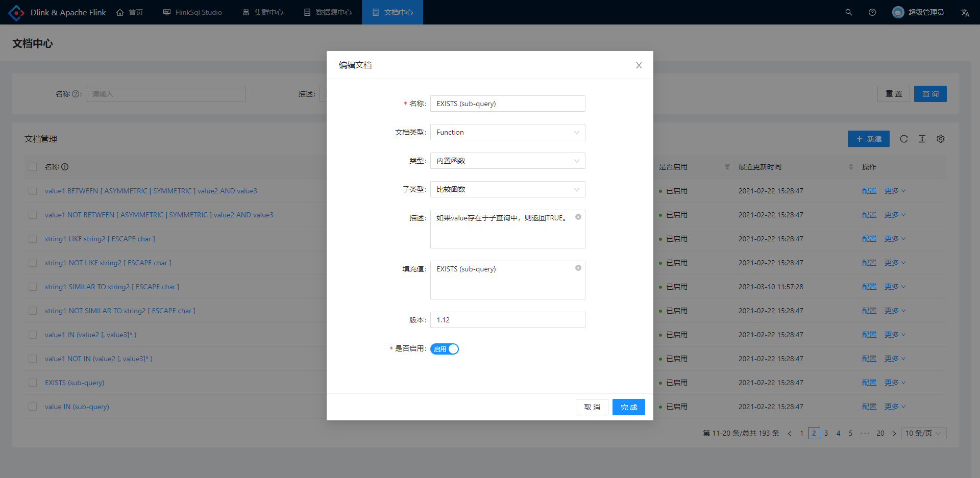The height and width of the screenshot is (478, 980).
Task: Change table density with the column-height icon
Action: (x=922, y=139)
